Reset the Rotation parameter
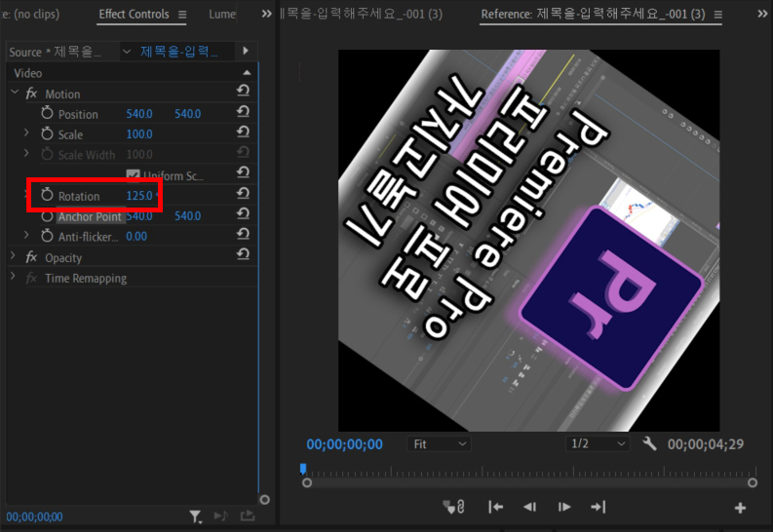Screen dimensions: 773x532 pyautogui.click(x=243, y=193)
